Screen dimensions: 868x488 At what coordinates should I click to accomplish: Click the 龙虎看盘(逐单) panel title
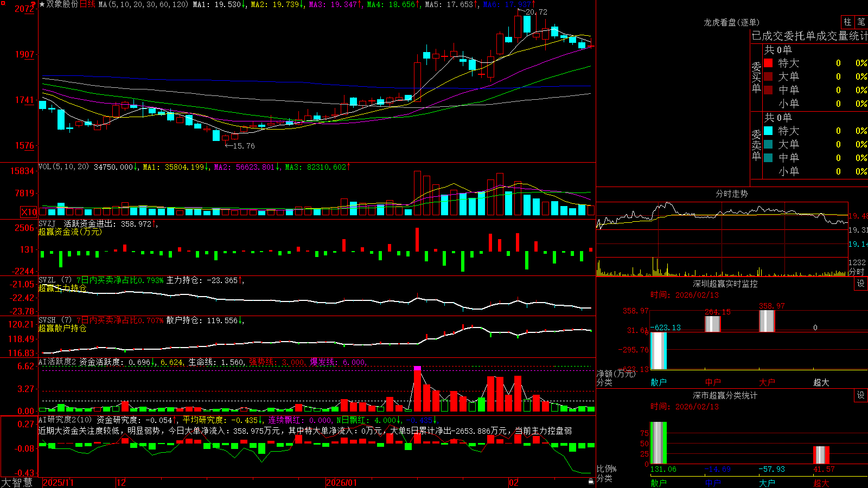(x=731, y=22)
